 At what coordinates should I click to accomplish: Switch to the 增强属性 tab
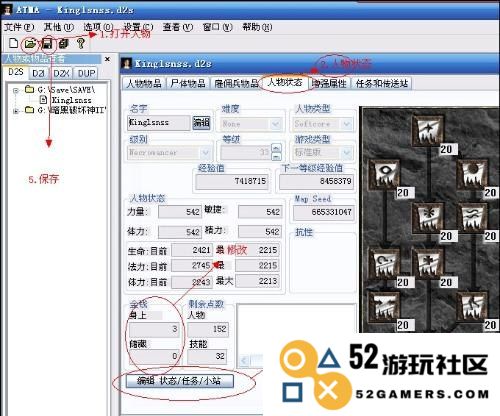tap(329, 83)
